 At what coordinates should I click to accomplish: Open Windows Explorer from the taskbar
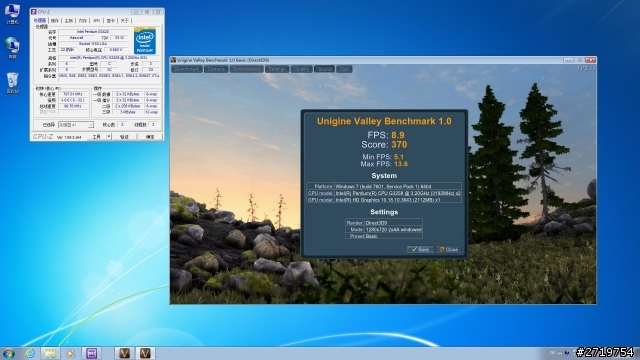[50, 353]
